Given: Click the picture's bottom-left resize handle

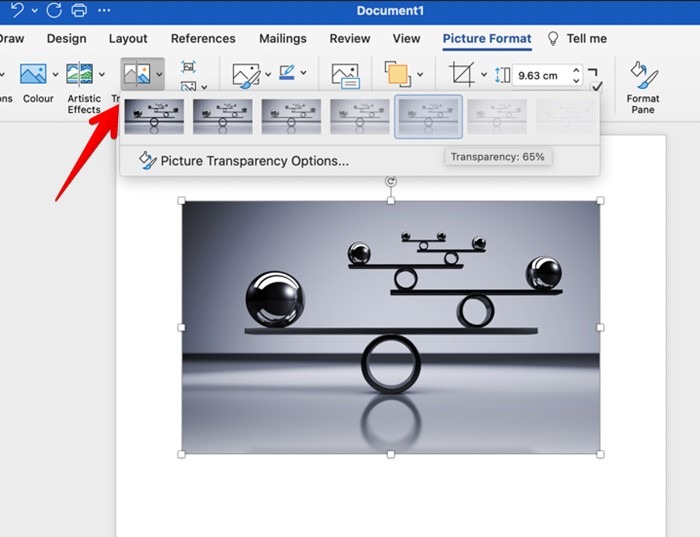Looking at the screenshot, I should coord(181,454).
